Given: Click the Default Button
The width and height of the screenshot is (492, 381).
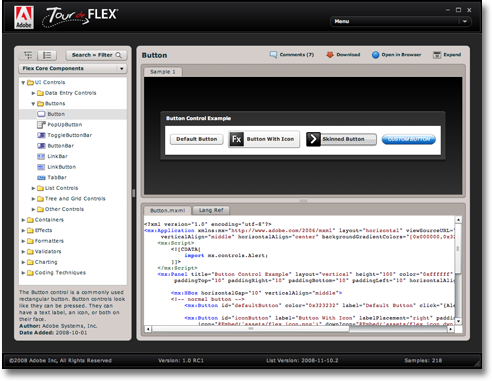Looking at the screenshot, I should click(x=197, y=139).
